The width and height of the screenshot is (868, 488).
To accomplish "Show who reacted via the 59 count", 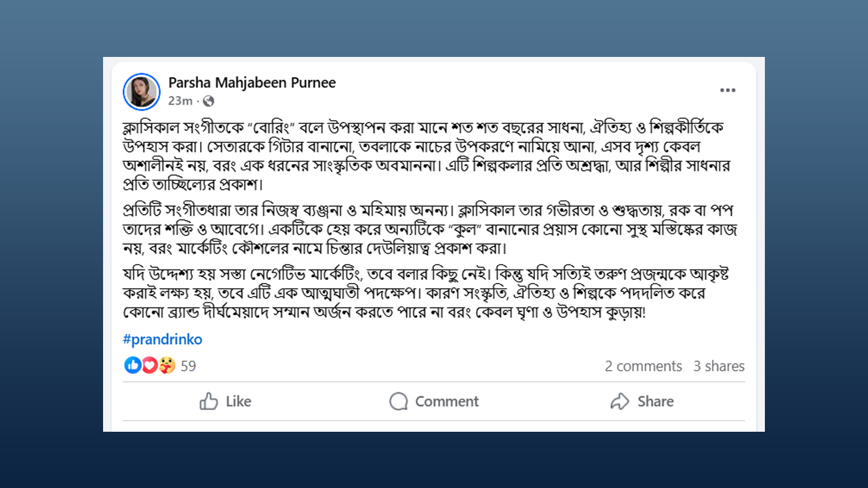I will click(188, 366).
